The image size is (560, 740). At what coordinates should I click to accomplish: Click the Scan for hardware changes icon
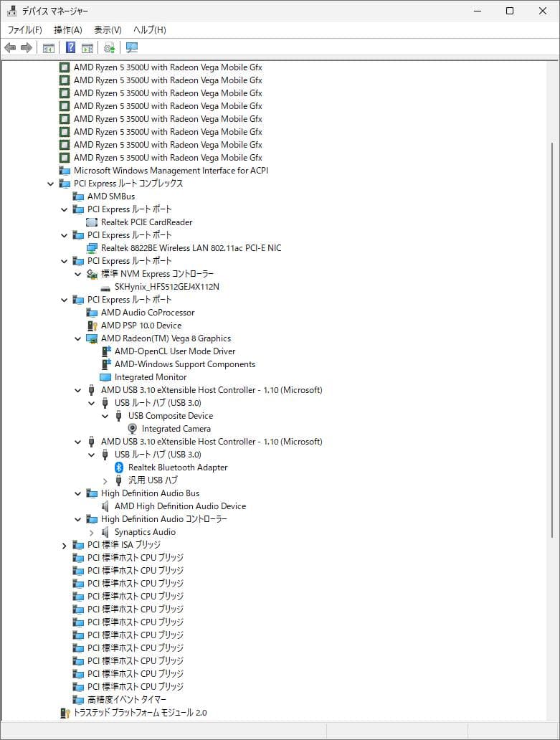(x=132, y=48)
